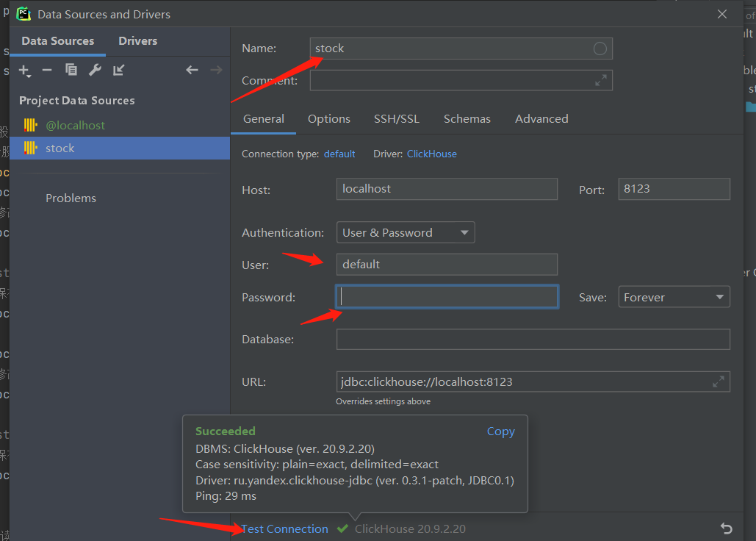756x541 pixels.
Task: Focus the Host input field
Action: 447,189
